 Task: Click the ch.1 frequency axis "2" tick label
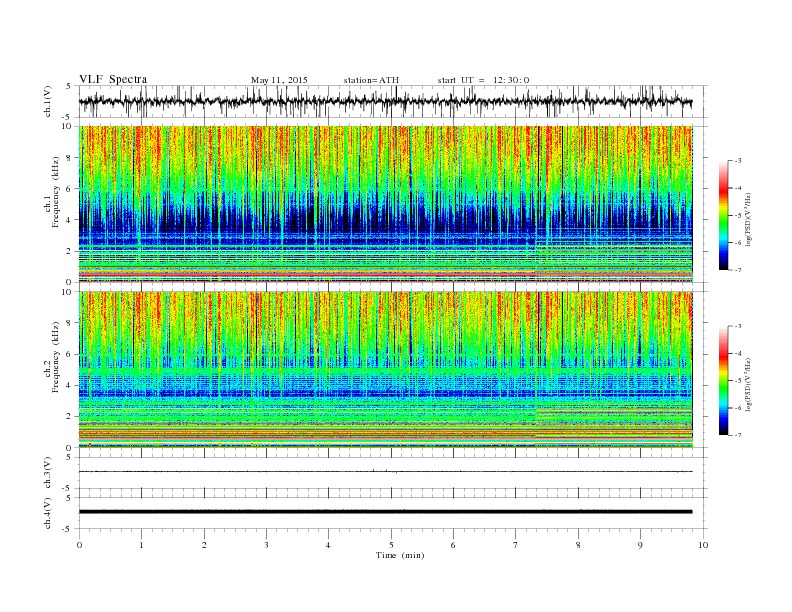(x=70, y=251)
